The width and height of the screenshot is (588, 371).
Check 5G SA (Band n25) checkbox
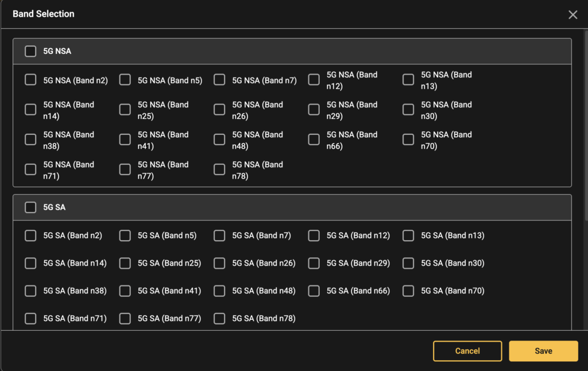coord(125,264)
